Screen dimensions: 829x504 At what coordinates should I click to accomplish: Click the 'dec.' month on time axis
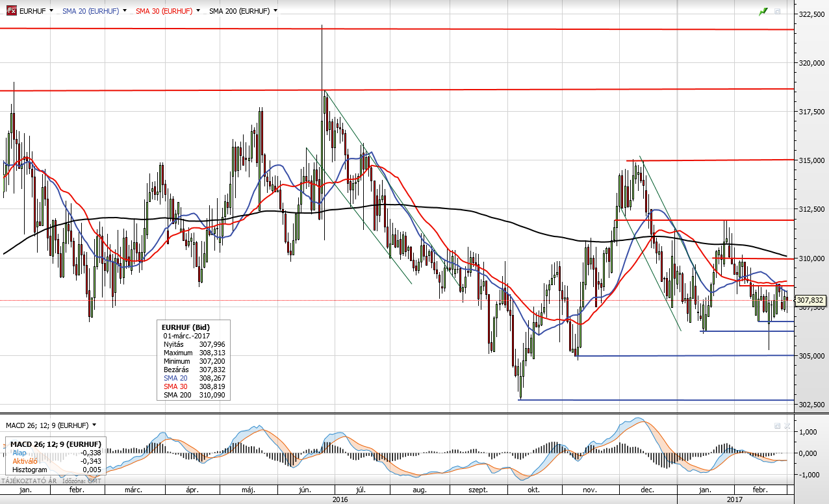point(647,490)
